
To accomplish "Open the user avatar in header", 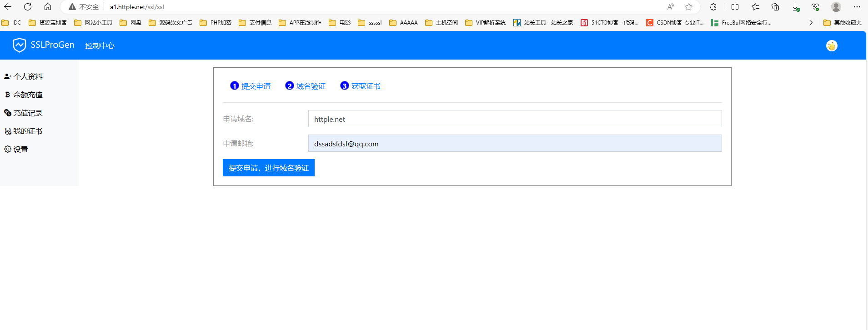I will point(831,45).
